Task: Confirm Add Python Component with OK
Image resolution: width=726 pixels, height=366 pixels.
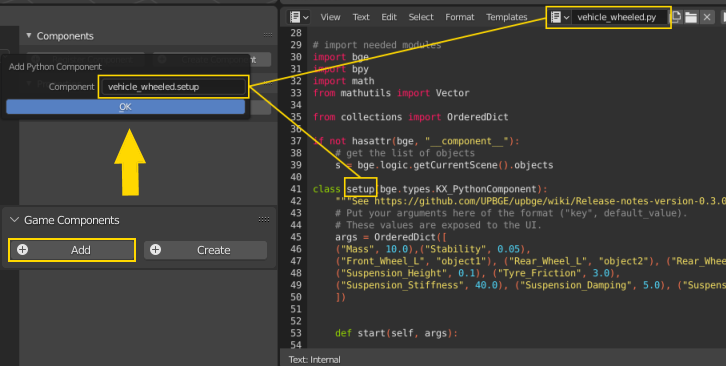Action: [125, 107]
